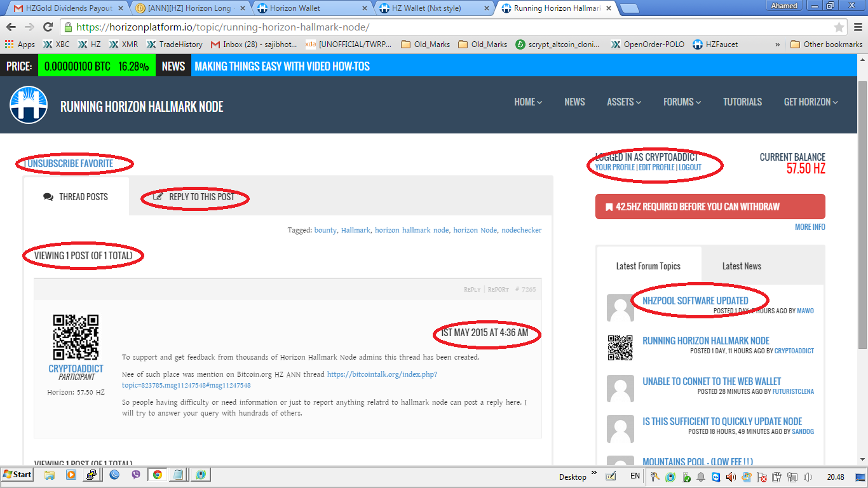Screen dimensions: 868x488
Task: Click the browser forward arrow
Action: tap(29, 27)
